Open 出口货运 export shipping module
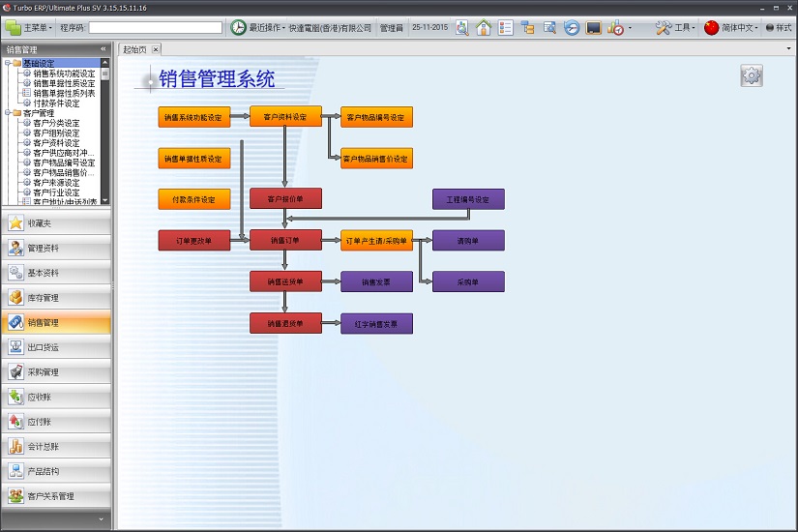The width and height of the screenshot is (798, 532). (x=56, y=347)
